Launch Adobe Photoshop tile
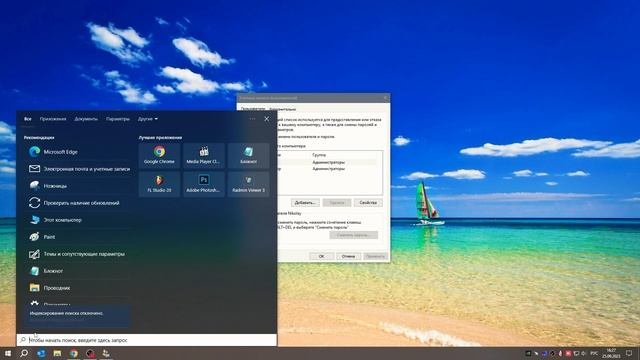The height and width of the screenshot is (360, 640). (204, 184)
